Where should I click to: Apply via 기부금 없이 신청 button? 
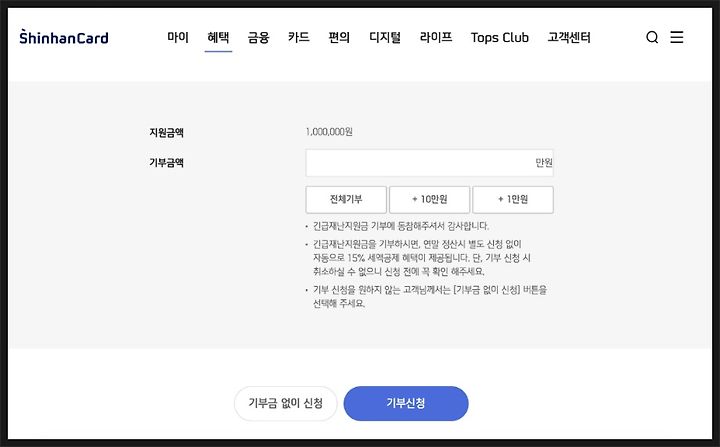pos(286,403)
